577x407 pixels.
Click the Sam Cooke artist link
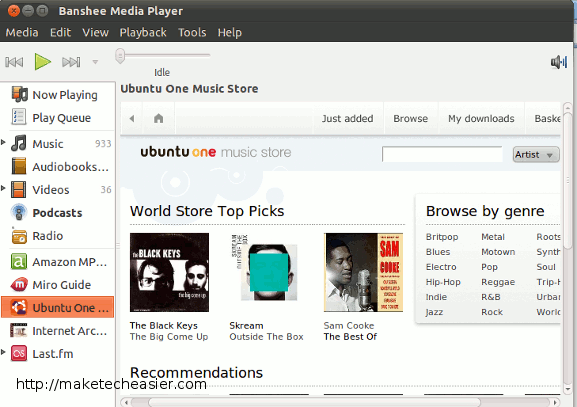coord(348,326)
